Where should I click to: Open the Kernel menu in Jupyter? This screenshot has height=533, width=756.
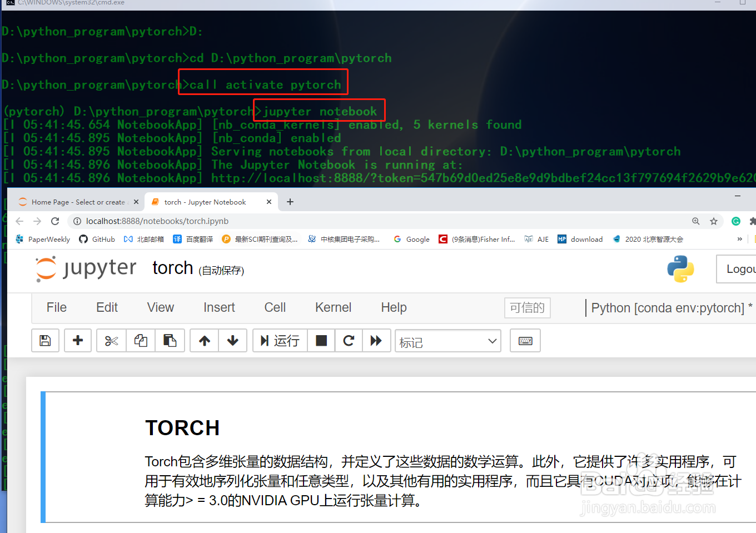pyautogui.click(x=333, y=307)
